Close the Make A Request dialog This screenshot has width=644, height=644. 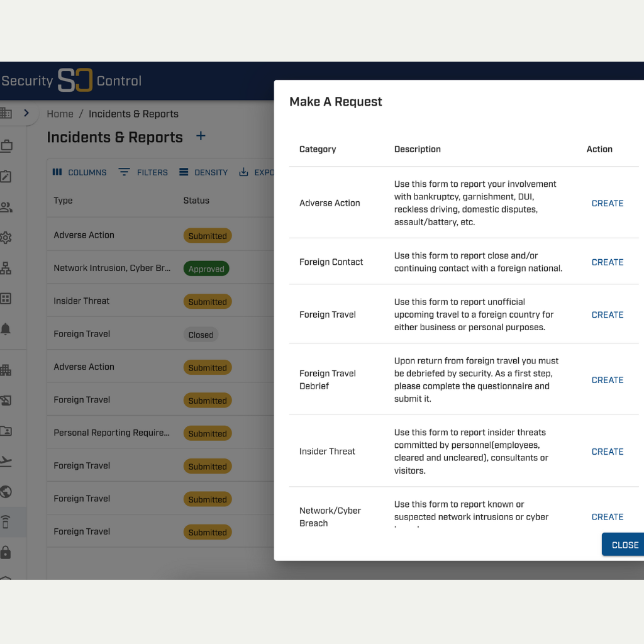coord(624,545)
